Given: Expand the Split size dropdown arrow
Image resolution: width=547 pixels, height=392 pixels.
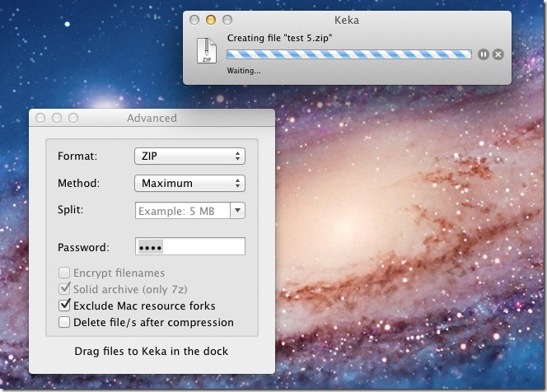Looking at the screenshot, I should tap(237, 210).
